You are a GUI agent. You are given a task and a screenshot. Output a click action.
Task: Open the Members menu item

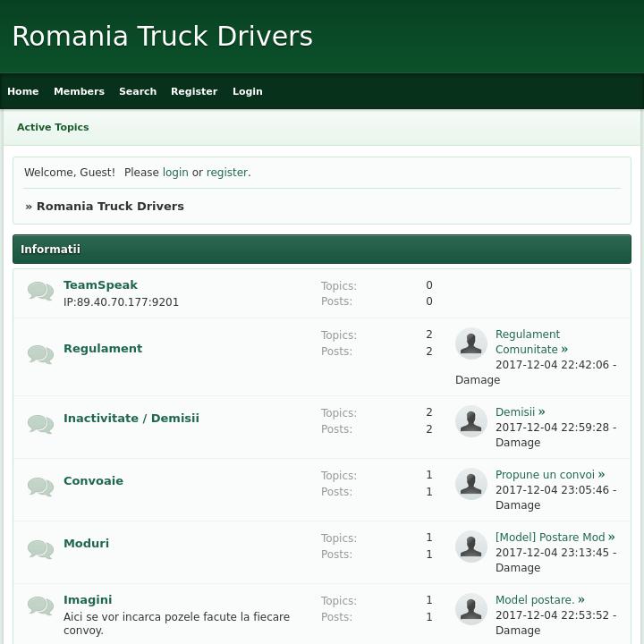(x=79, y=91)
